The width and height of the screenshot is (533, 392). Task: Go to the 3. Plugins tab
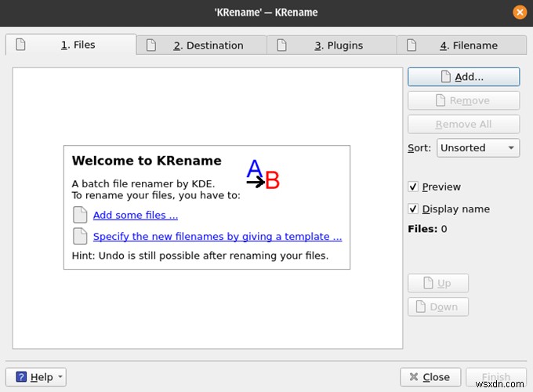pyautogui.click(x=332, y=45)
